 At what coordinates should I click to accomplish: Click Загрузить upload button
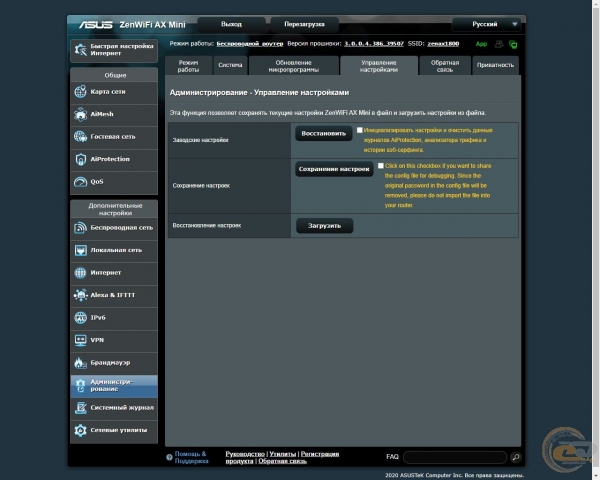click(324, 226)
